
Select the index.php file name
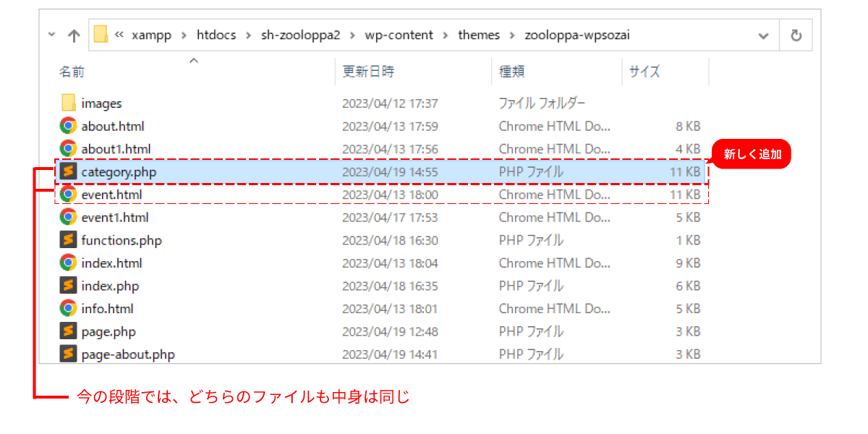point(110,286)
